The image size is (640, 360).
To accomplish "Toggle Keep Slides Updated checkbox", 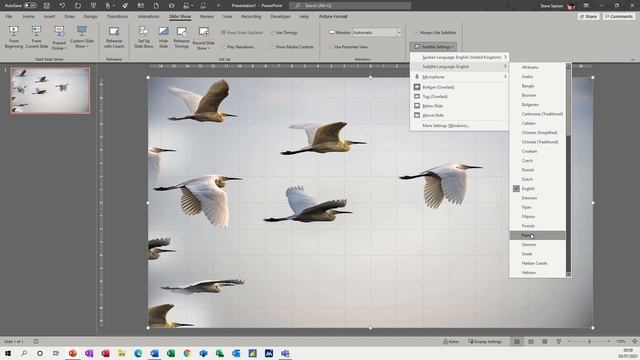I will (242, 32).
